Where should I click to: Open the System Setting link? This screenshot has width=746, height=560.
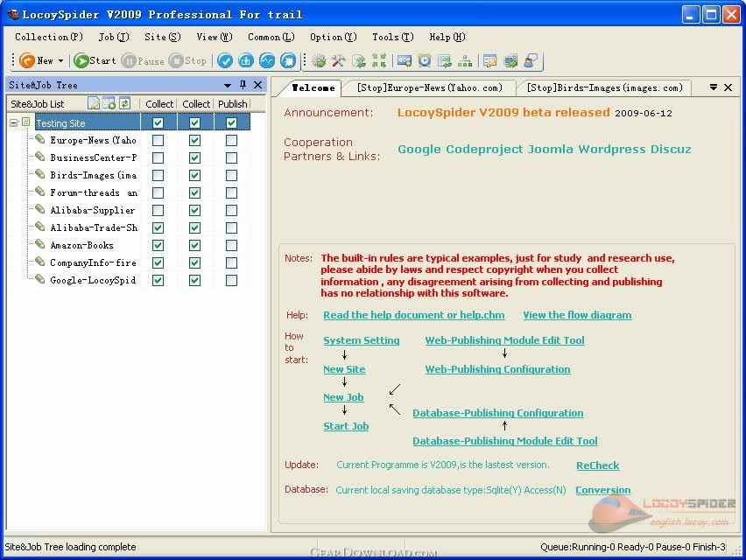click(x=362, y=340)
